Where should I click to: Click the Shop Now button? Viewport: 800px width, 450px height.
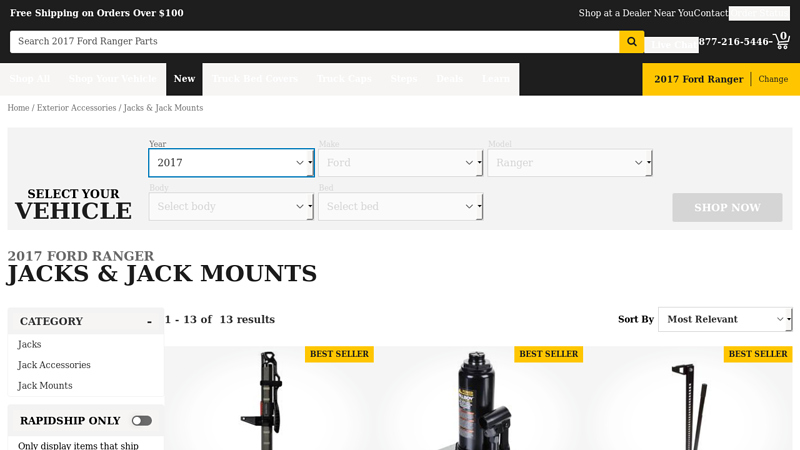(x=727, y=208)
